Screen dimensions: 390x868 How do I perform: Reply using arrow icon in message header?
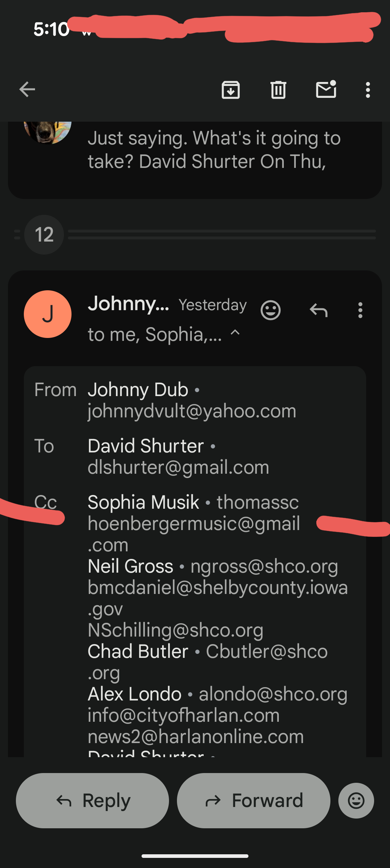coord(318,310)
